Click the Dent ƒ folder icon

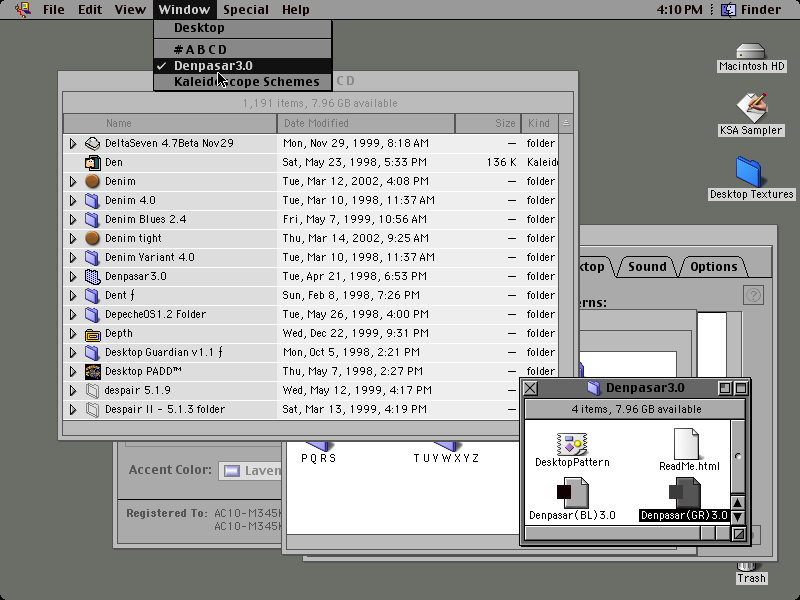[x=92, y=295]
